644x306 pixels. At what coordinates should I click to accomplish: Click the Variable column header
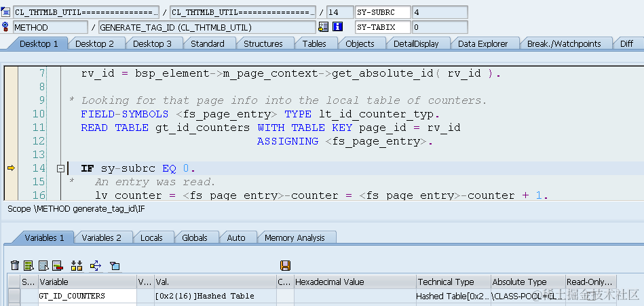coord(88,282)
